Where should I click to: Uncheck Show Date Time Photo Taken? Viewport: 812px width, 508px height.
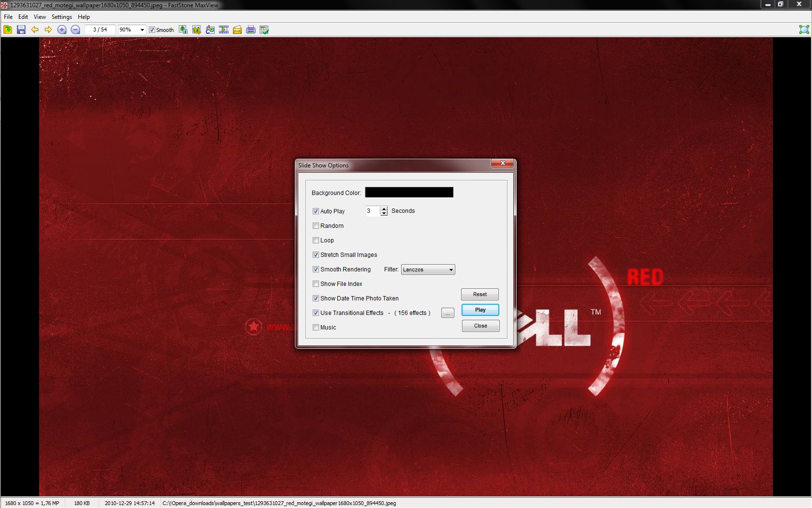coord(316,299)
